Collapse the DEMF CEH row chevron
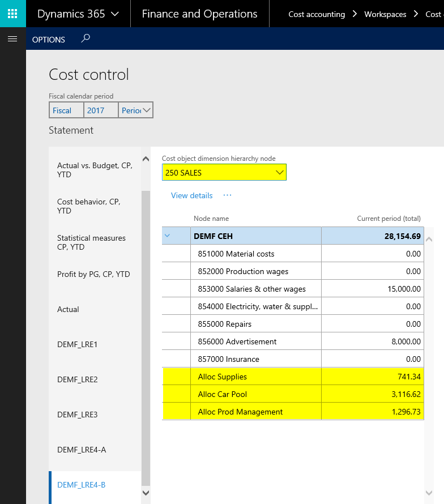The image size is (444, 504). (168, 236)
